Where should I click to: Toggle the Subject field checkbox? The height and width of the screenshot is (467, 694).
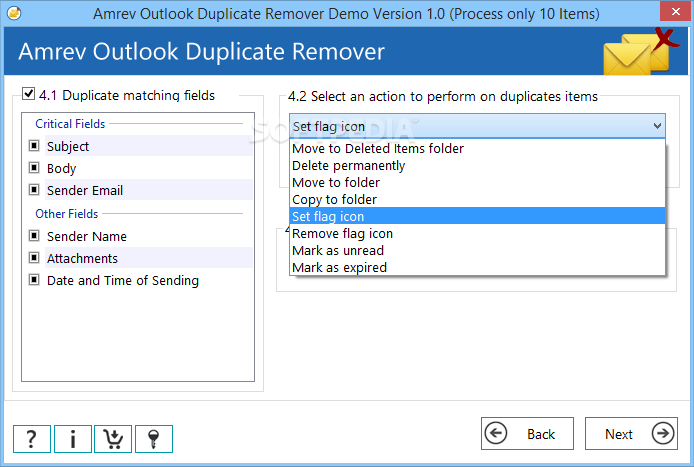34,146
